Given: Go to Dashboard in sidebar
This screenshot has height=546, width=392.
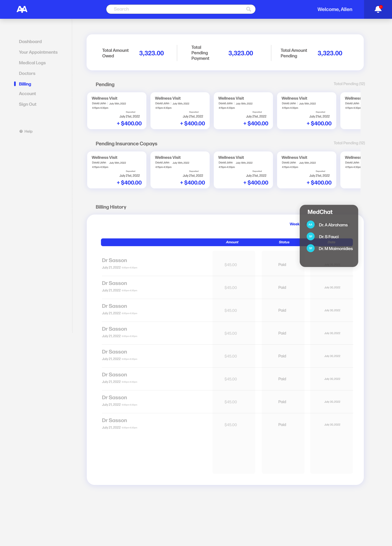Looking at the screenshot, I should coord(30,42).
